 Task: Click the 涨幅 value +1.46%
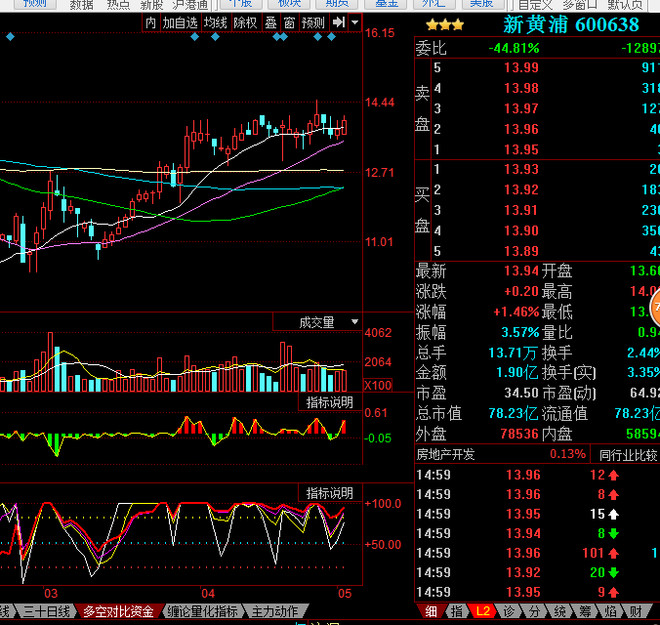pos(516,312)
